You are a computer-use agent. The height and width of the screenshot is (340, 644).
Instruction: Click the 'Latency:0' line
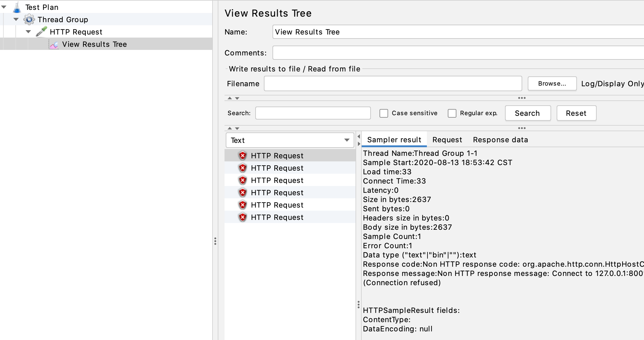pyautogui.click(x=381, y=190)
